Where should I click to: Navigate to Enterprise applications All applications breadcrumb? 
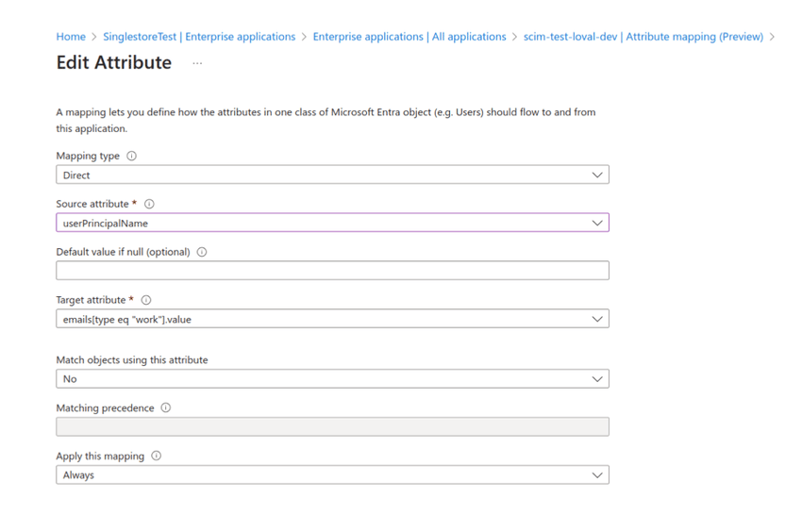[x=409, y=37]
